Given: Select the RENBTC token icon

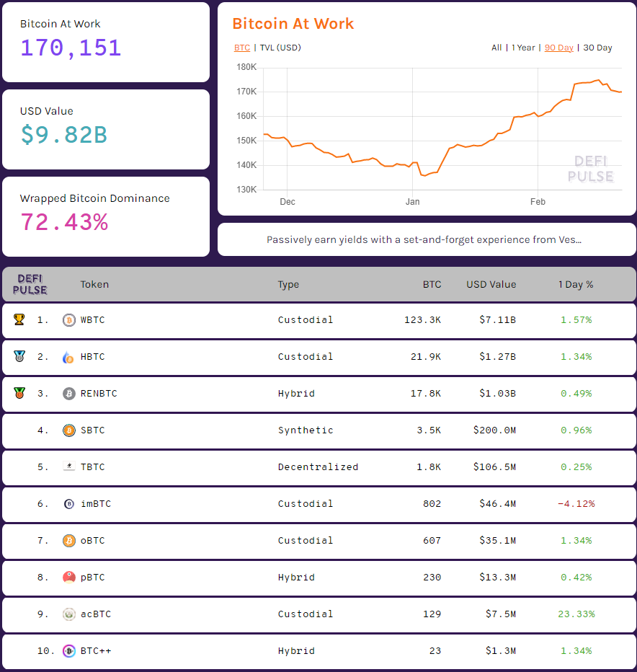Looking at the screenshot, I should (x=68, y=394).
